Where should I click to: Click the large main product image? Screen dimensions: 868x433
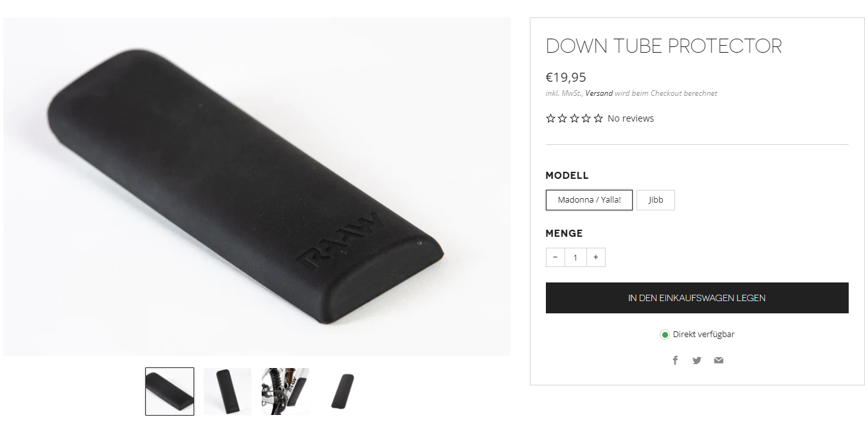257,187
